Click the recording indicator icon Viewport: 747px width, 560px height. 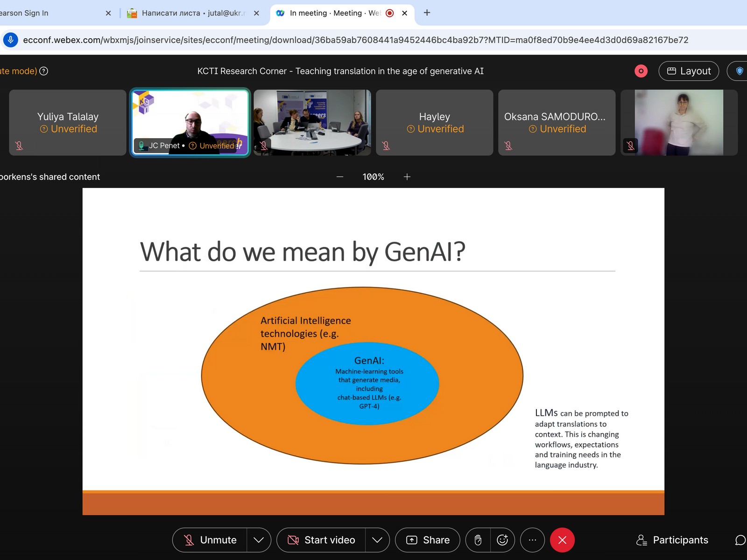click(641, 71)
